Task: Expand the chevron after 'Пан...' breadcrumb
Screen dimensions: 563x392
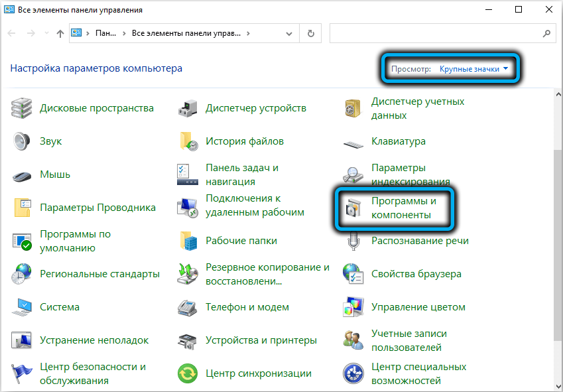Action: (x=124, y=33)
